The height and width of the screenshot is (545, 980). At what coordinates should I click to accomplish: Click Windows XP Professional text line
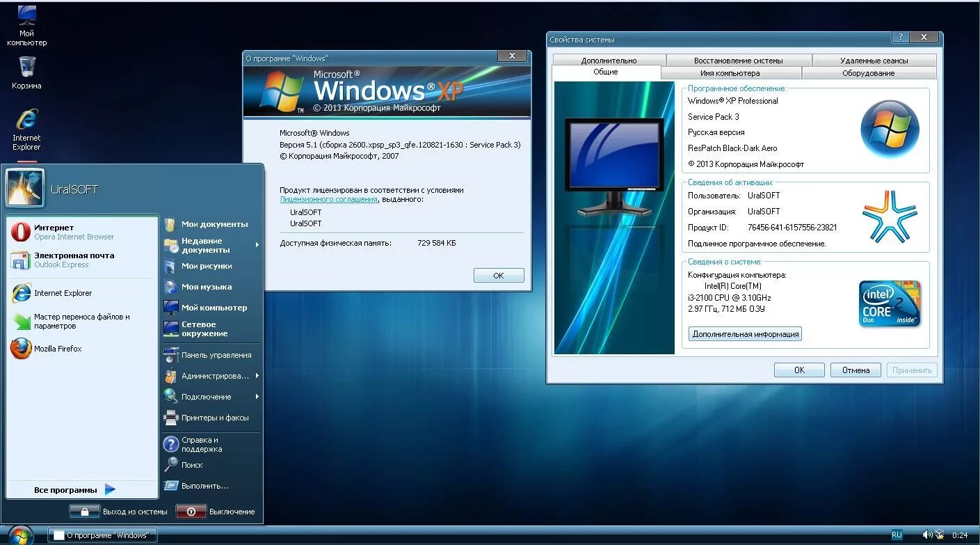click(x=733, y=101)
